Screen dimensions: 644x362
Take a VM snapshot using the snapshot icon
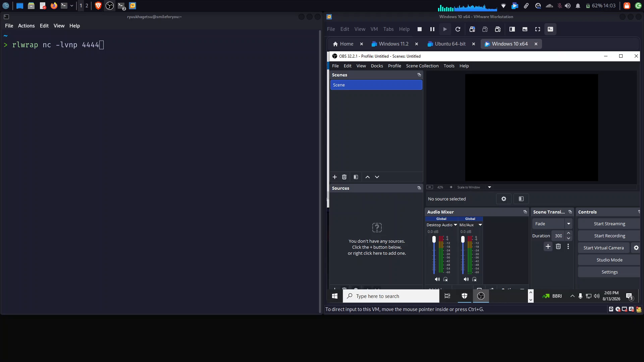[x=472, y=29]
